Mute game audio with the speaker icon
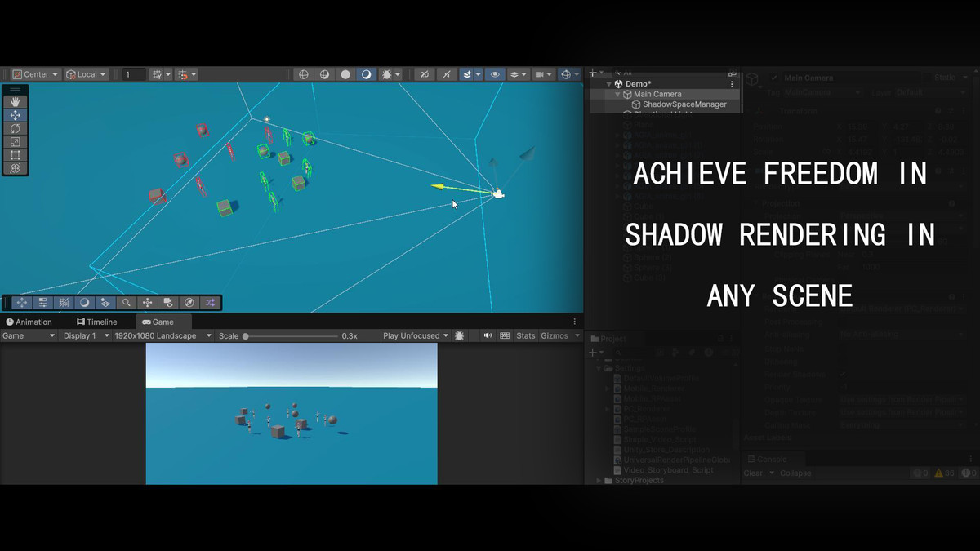 [488, 335]
